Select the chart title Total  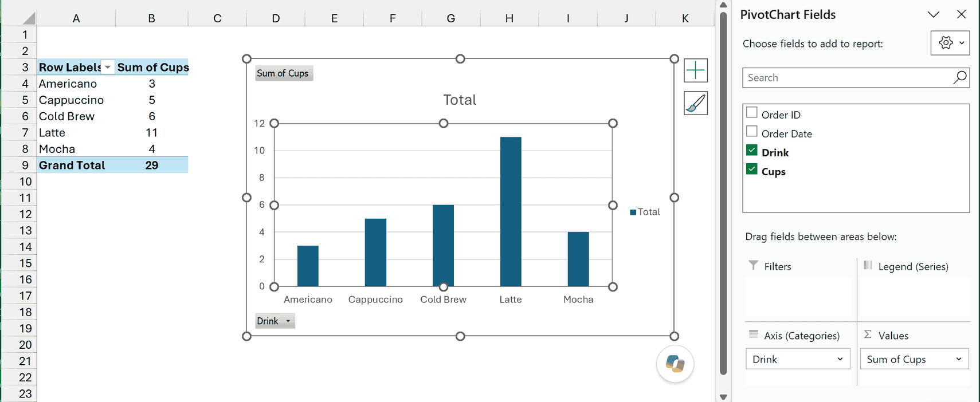click(460, 100)
